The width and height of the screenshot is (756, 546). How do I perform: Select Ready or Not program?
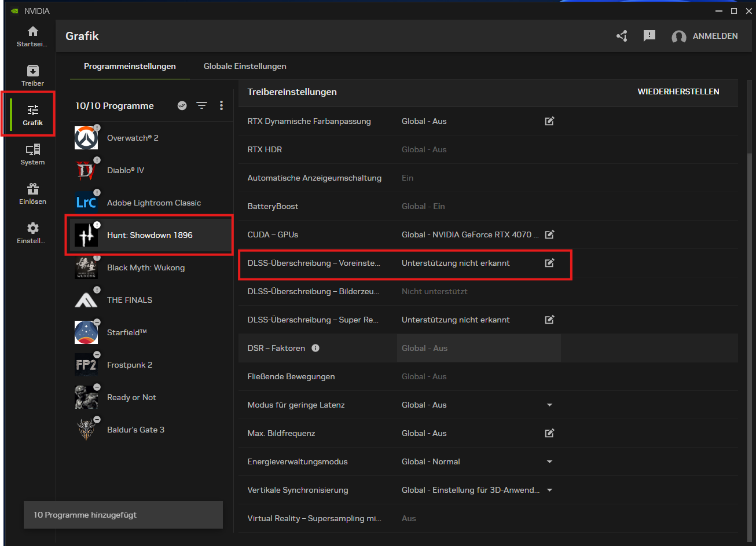pos(151,397)
